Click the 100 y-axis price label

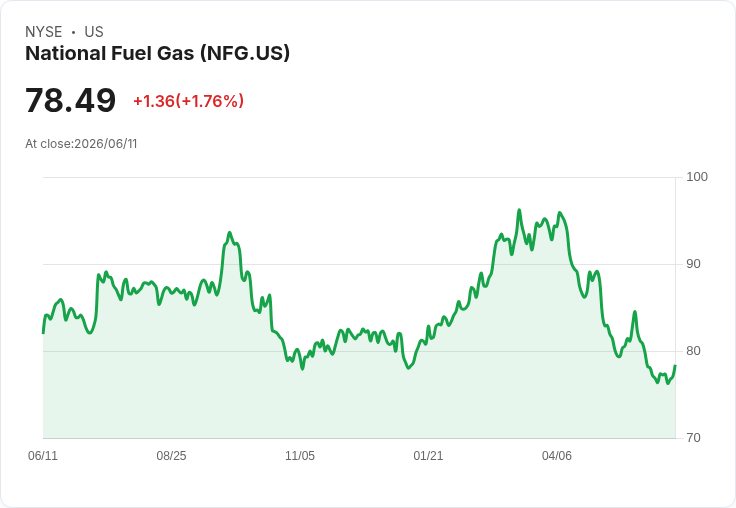tap(697, 177)
